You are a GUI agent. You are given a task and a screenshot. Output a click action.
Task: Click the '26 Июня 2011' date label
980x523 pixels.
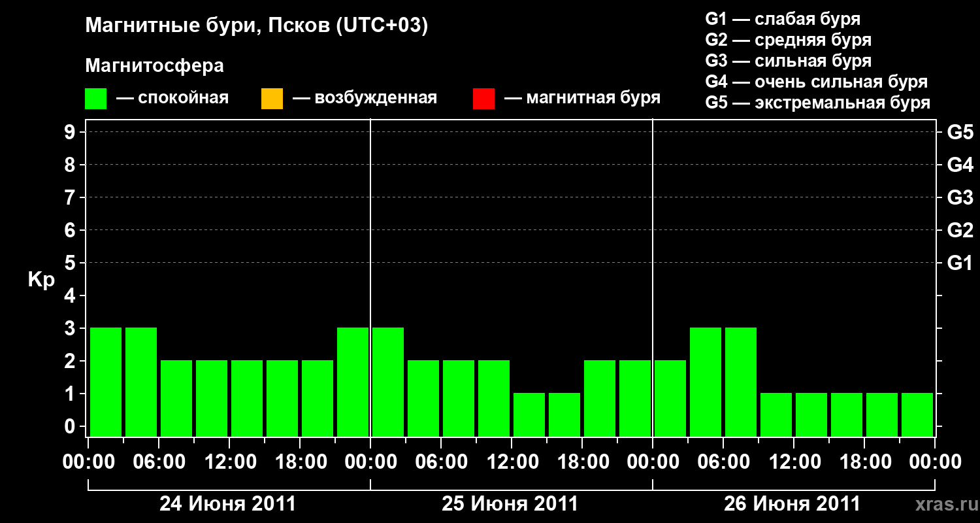[792, 504]
